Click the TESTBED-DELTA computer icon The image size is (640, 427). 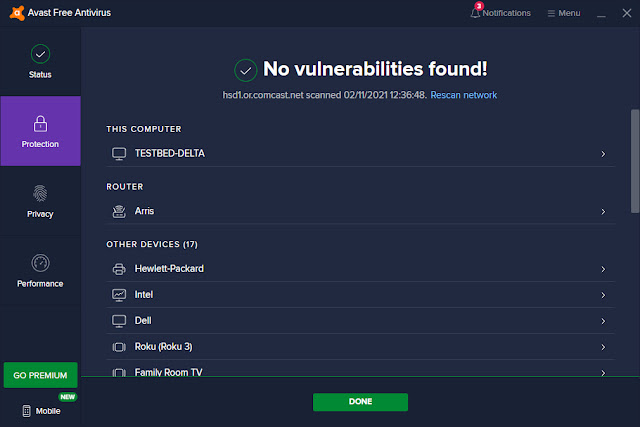pos(119,154)
